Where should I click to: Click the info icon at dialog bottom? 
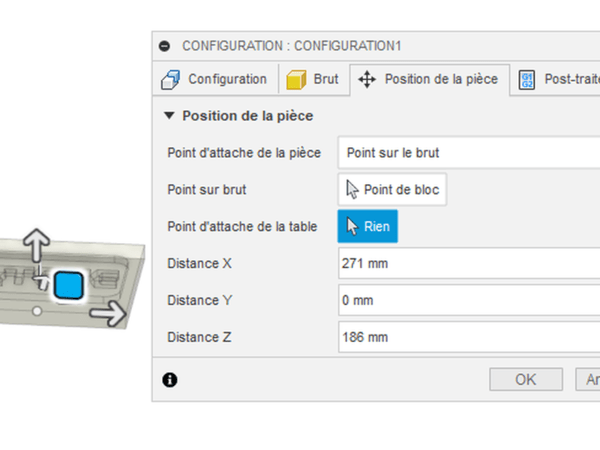170,379
